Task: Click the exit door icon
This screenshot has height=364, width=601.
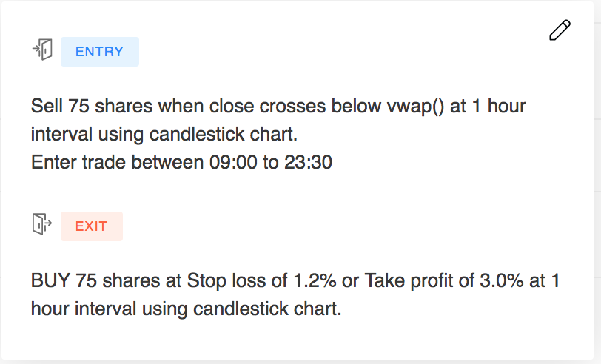Action: (41, 223)
